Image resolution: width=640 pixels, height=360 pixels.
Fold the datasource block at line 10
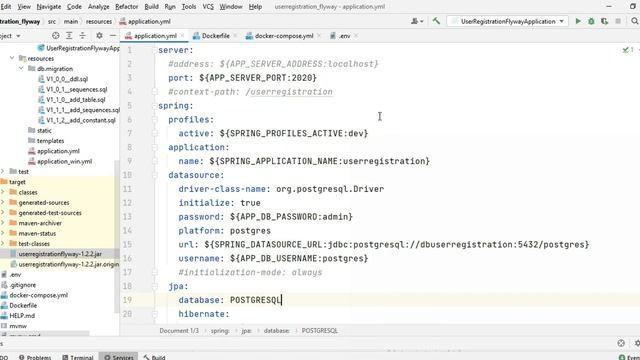point(155,175)
